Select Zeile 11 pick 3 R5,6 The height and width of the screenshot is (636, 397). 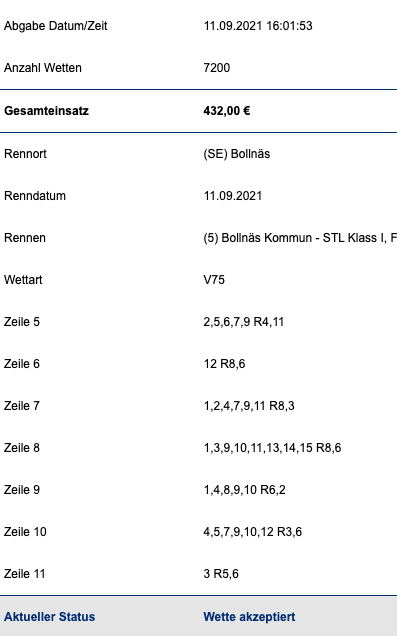tap(221, 574)
